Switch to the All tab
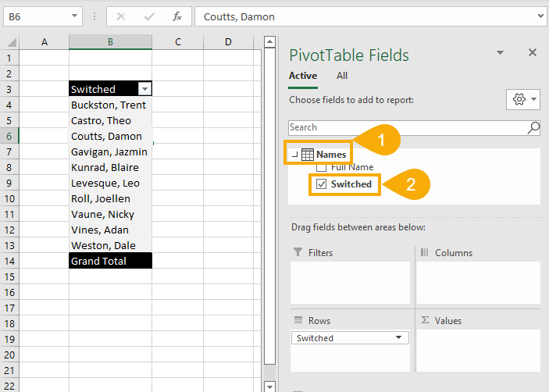This screenshot has height=392, width=549. 342,76
